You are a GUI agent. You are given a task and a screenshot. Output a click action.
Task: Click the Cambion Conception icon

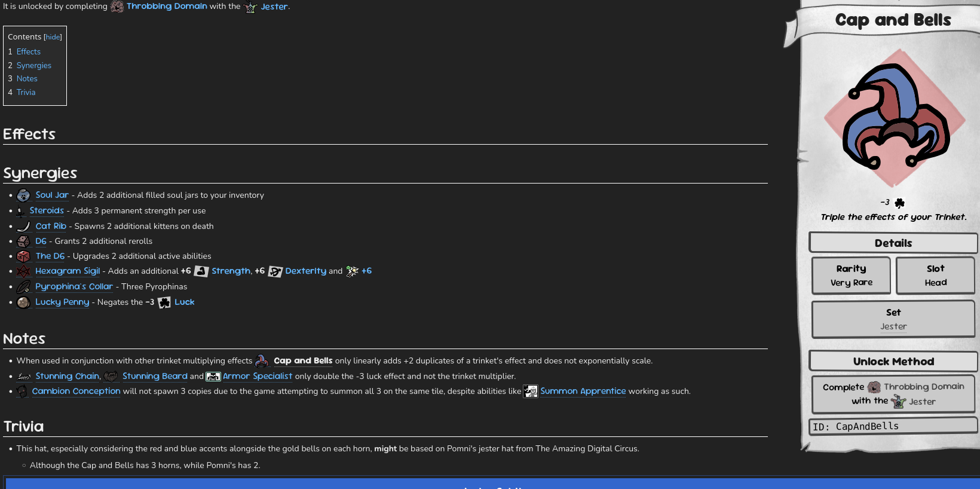point(22,392)
